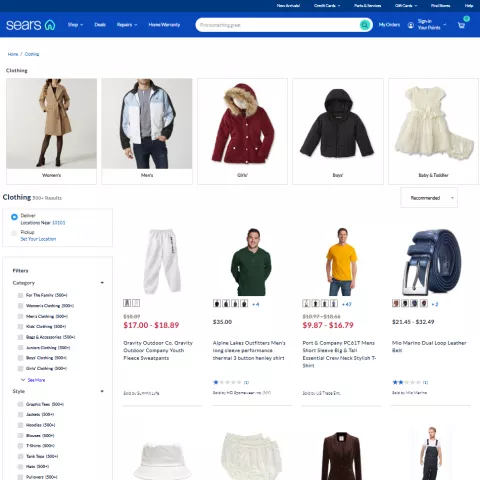Go to Home breadcrumb link
This screenshot has width=480, height=480.
[13, 54]
